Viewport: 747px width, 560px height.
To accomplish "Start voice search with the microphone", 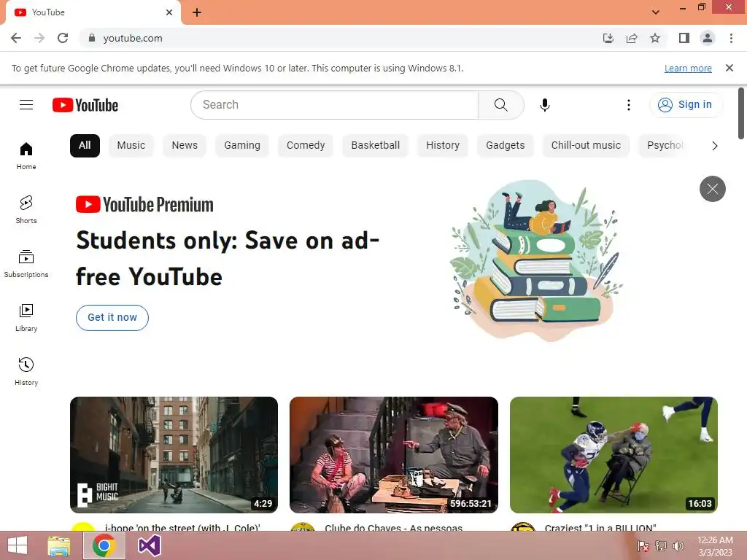I will (x=544, y=105).
